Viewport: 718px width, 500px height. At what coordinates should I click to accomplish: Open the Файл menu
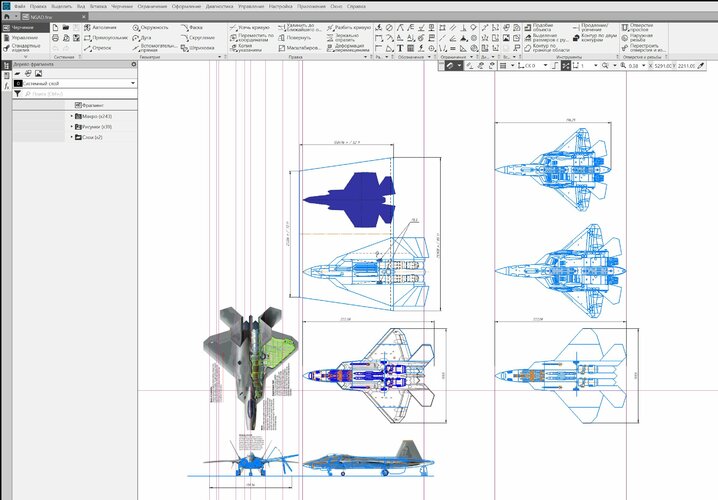[x=19, y=6]
